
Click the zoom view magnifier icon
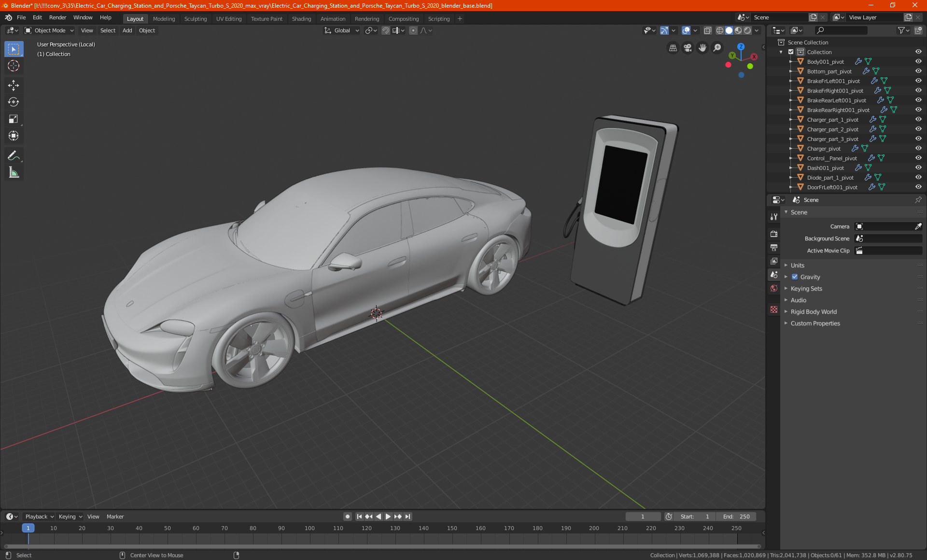tap(717, 48)
